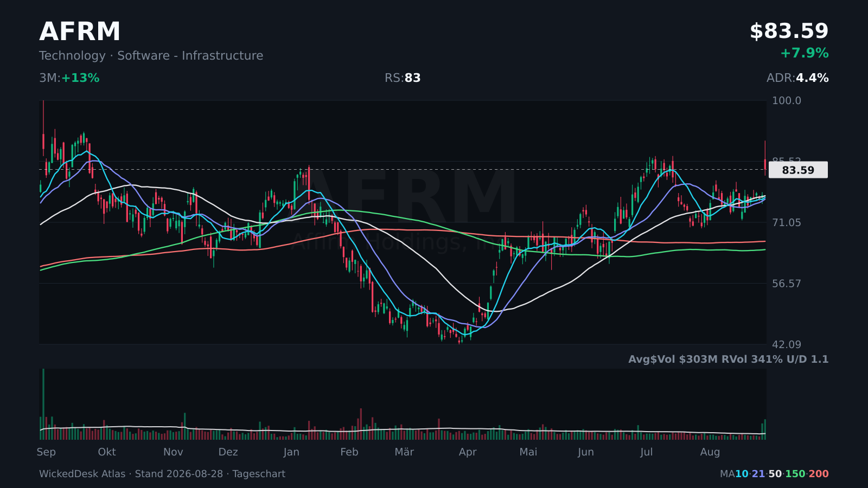The height and width of the screenshot is (488, 868).
Task: Click the 100.0 price axis label
Action: 787,101
